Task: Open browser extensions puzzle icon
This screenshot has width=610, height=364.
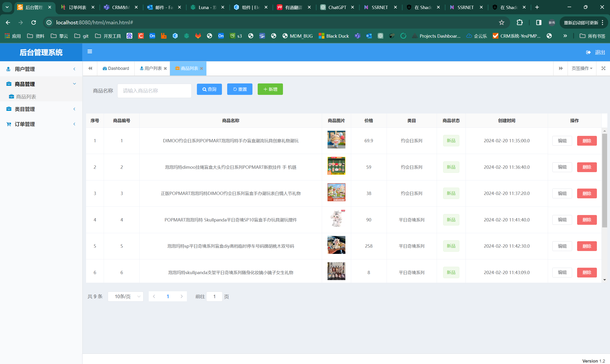Action: [519, 23]
